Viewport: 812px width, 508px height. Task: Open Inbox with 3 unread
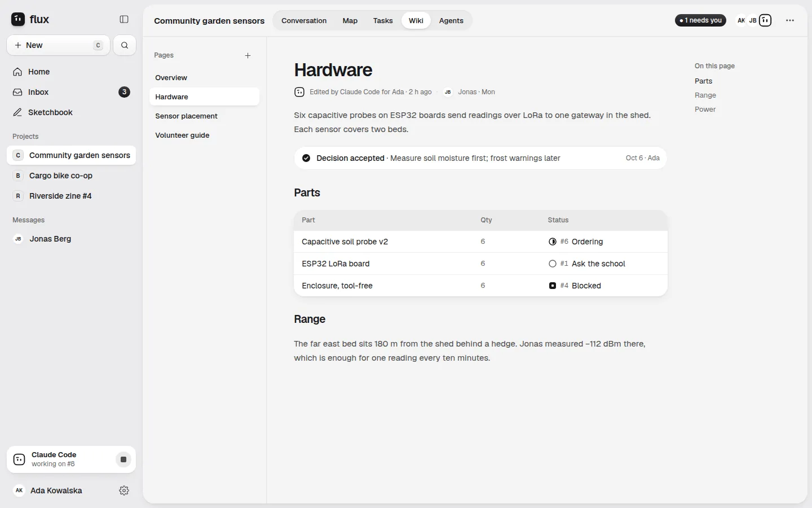click(71, 92)
